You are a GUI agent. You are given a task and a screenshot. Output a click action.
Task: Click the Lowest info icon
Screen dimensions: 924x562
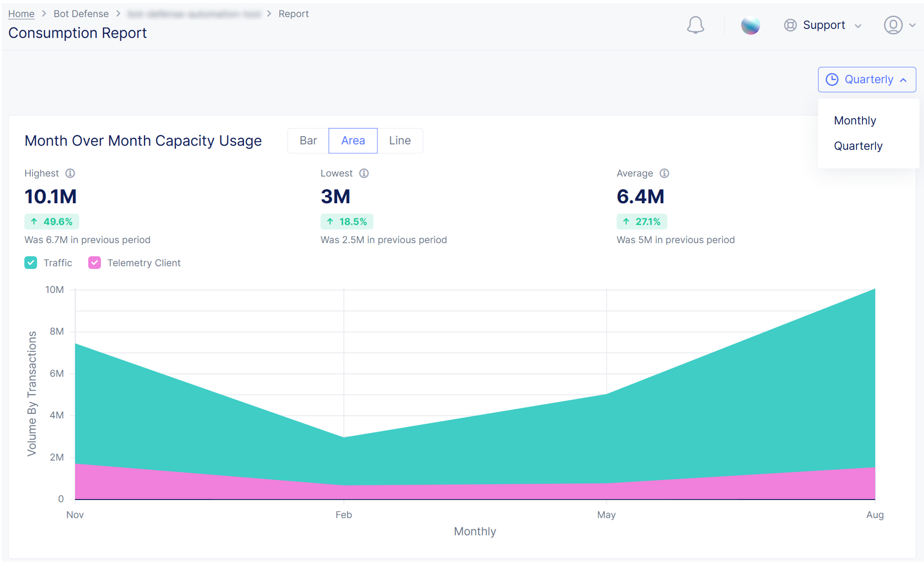click(x=364, y=173)
